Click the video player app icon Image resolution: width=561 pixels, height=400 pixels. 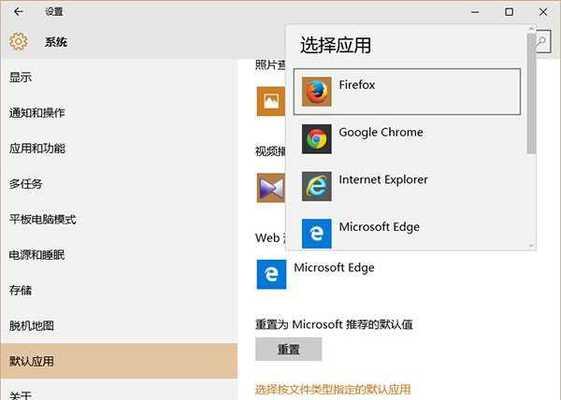click(271, 188)
